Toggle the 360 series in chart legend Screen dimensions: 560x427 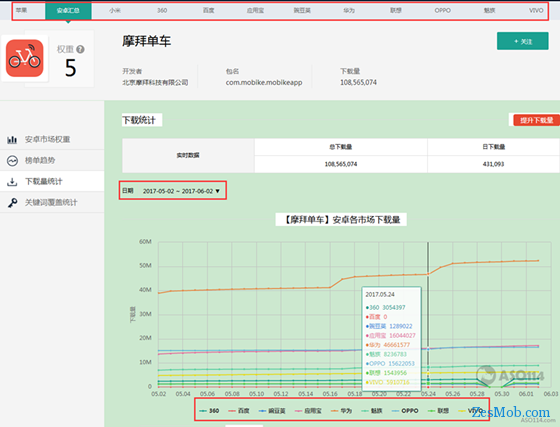click(x=209, y=411)
